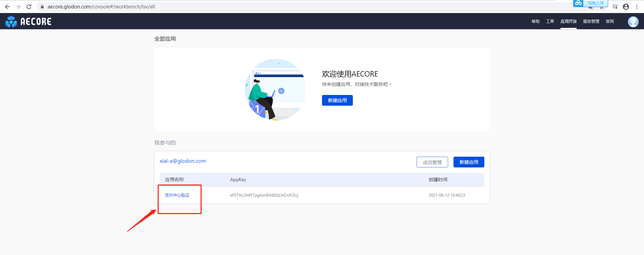Click the browser back arrow
644x255 pixels.
click(x=7, y=7)
